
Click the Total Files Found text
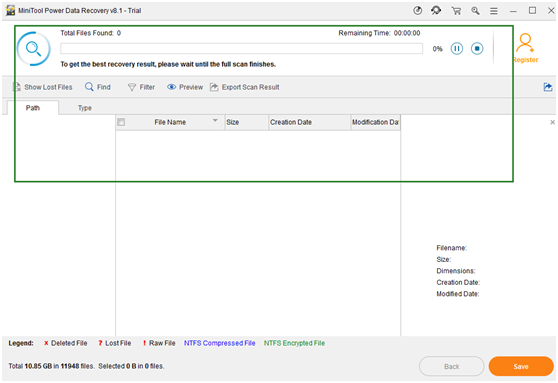[x=90, y=33]
